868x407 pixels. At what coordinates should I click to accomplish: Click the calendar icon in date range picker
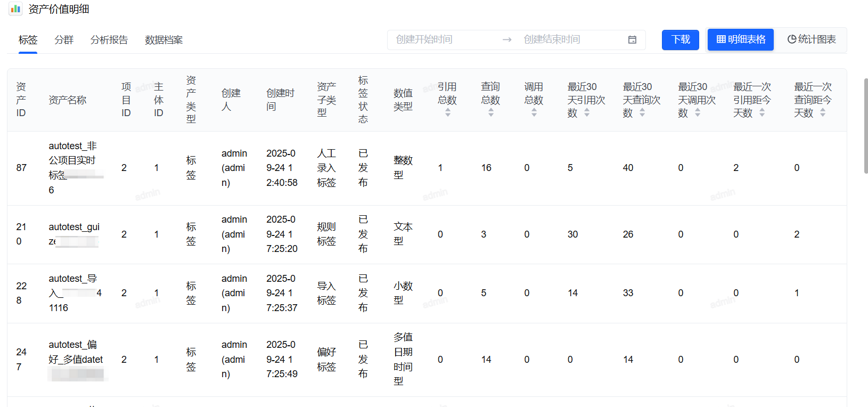point(632,40)
